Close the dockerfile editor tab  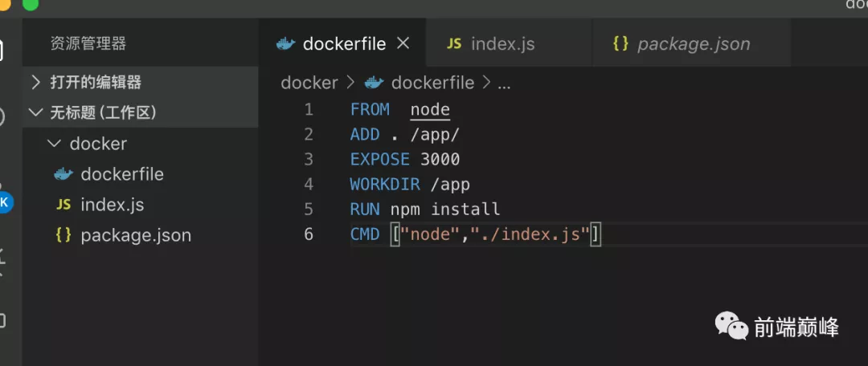point(403,43)
